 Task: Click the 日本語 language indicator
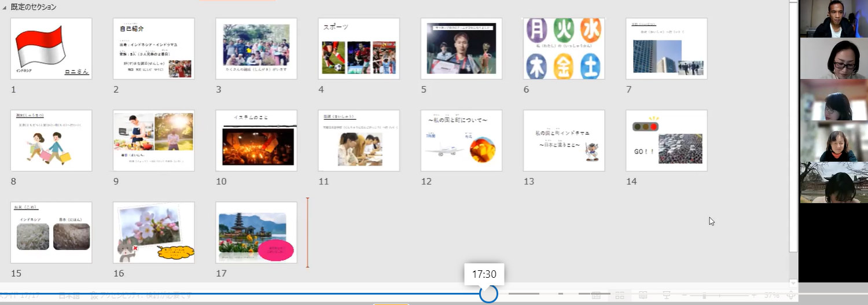point(69,295)
